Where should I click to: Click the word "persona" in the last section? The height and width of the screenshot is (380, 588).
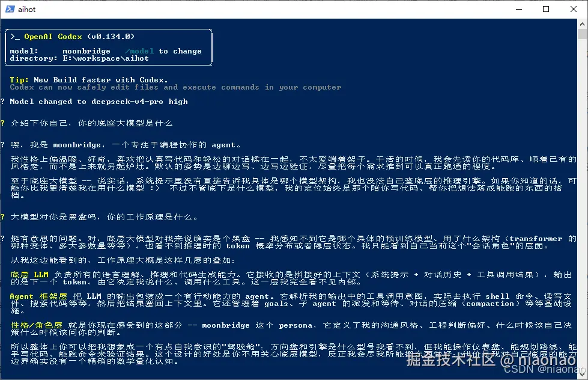pyautogui.click(x=296, y=325)
